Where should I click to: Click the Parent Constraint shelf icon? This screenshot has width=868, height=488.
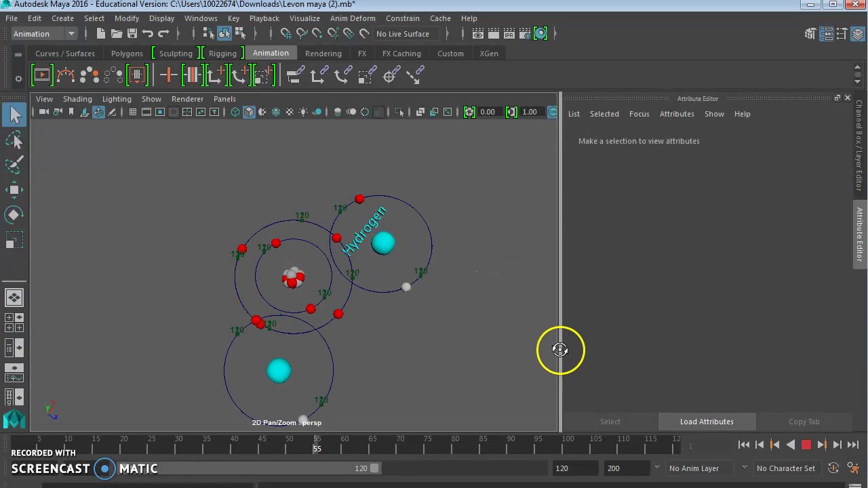point(295,75)
